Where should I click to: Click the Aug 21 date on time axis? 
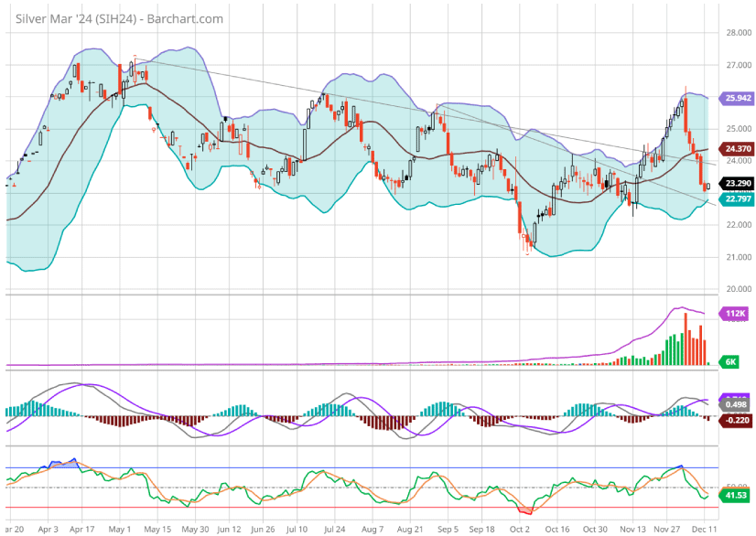[409, 529]
